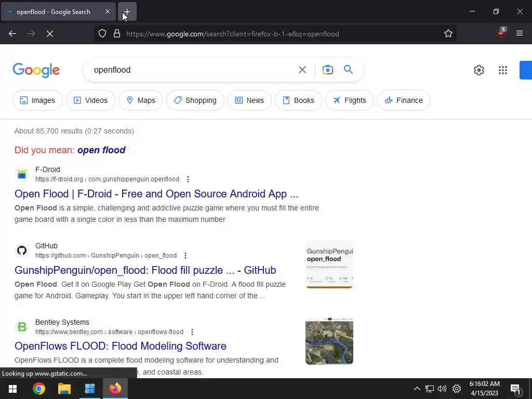Close the openflood Google Search tab

107,11
